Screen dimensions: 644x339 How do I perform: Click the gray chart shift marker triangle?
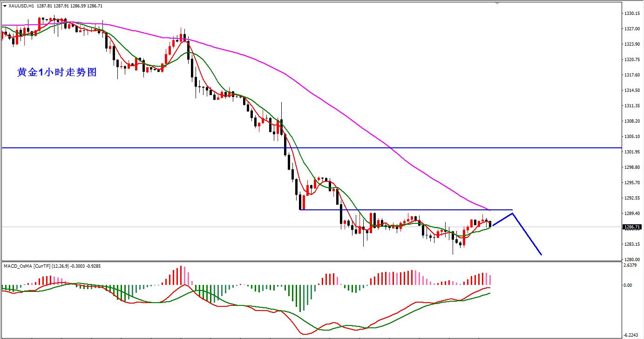coord(497,4)
